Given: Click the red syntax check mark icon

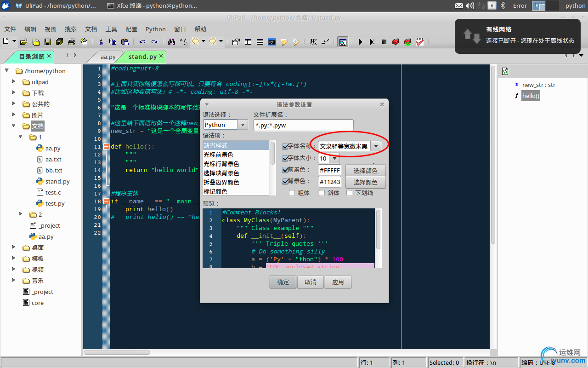Looking at the screenshot, I should pos(420,42).
